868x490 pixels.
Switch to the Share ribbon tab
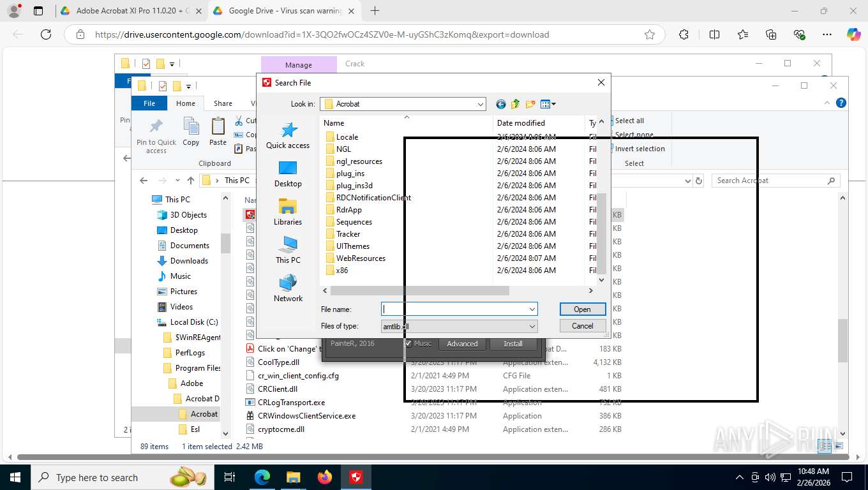(x=223, y=103)
